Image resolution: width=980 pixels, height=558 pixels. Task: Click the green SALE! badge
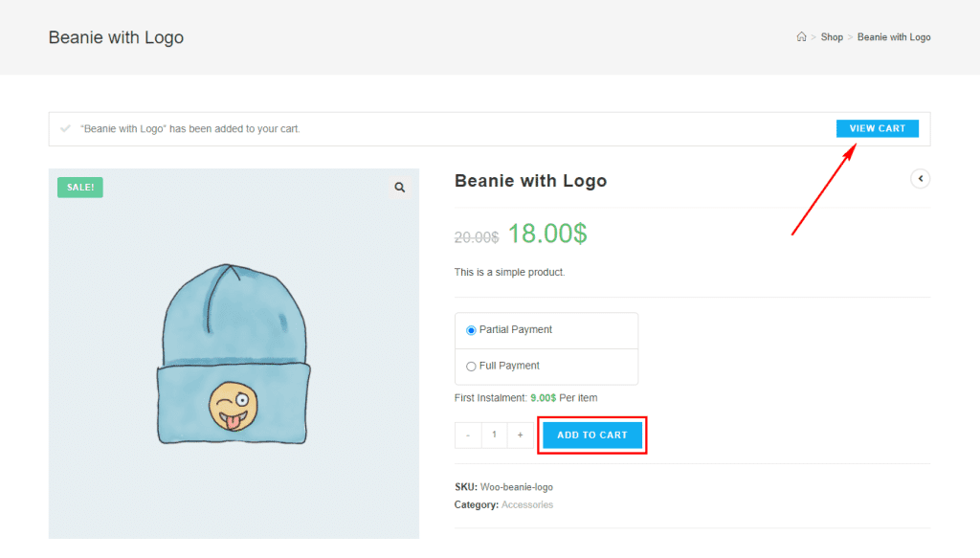[80, 188]
